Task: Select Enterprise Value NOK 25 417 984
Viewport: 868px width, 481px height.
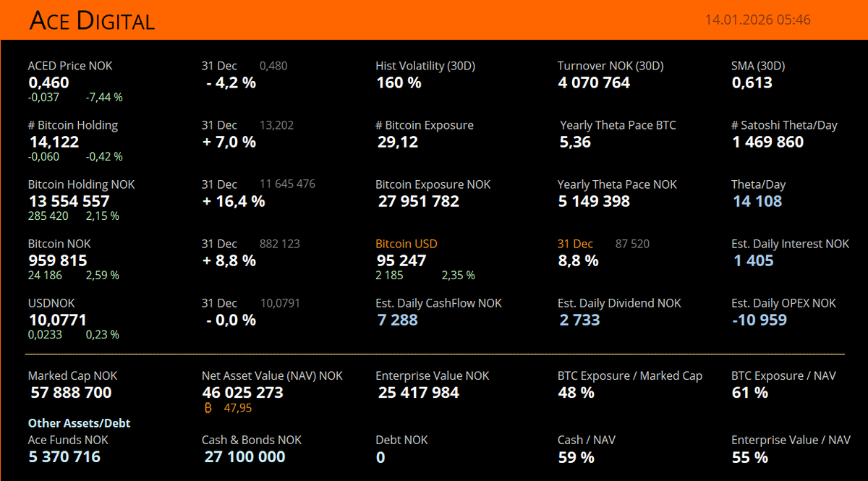Action: point(419,393)
